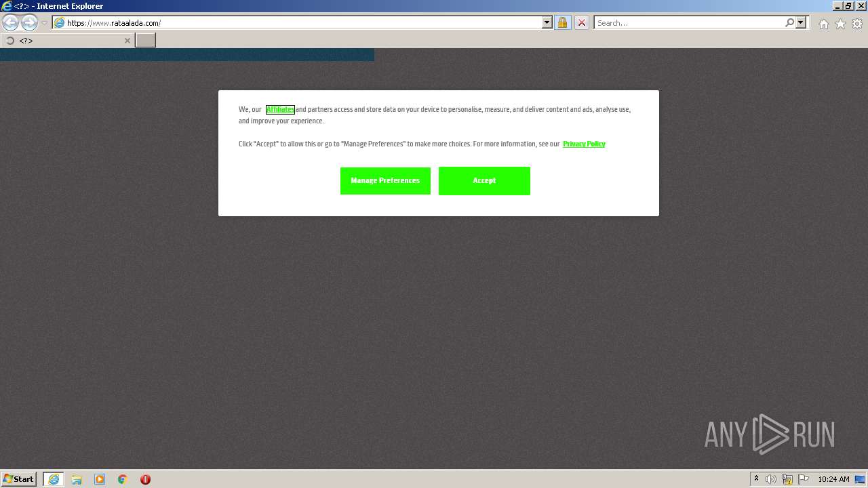The width and height of the screenshot is (868, 488).
Task: Open the recent pages dropdown arrow
Action: click(44, 23)
